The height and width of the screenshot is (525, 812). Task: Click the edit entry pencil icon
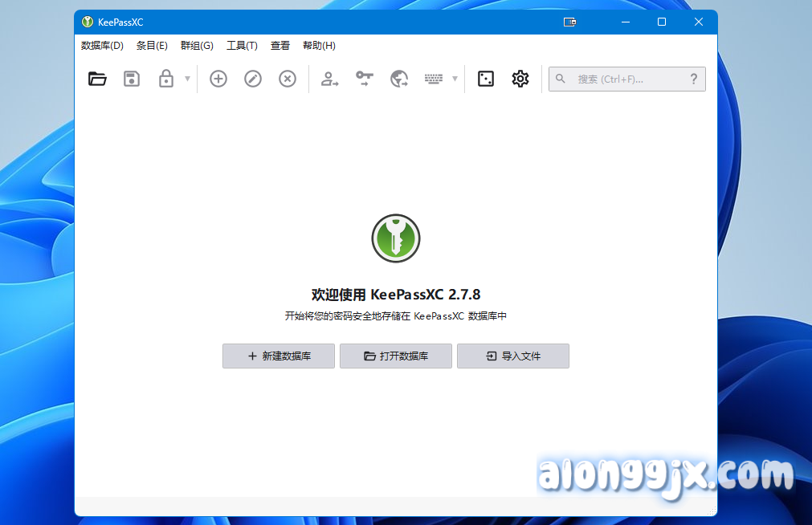coord(253,79)
